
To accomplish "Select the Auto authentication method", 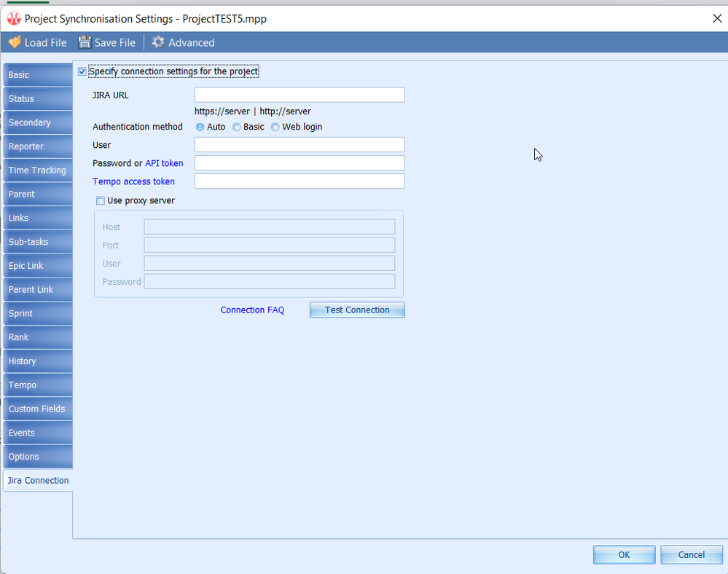I will click(200, 127).
